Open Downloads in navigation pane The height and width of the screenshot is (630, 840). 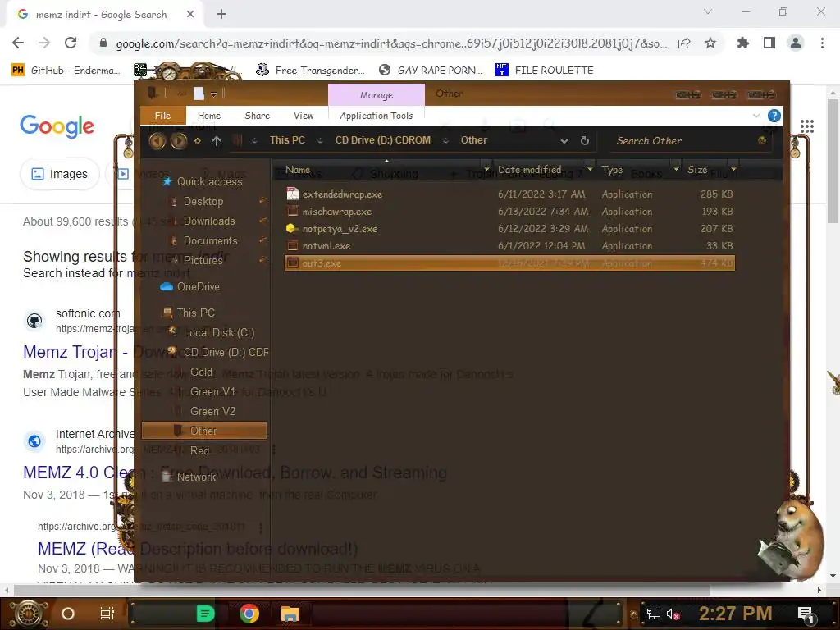[209, 221]
